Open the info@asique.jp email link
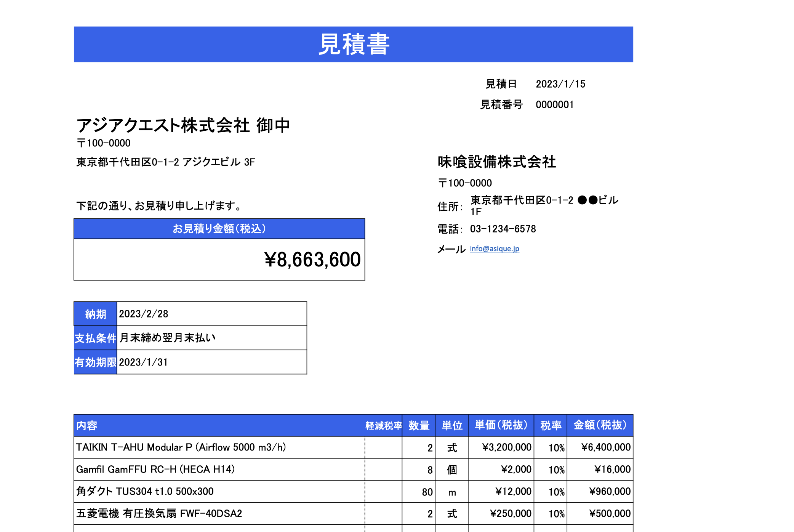This screenshot has width=794, height=532. pos(494,249)
